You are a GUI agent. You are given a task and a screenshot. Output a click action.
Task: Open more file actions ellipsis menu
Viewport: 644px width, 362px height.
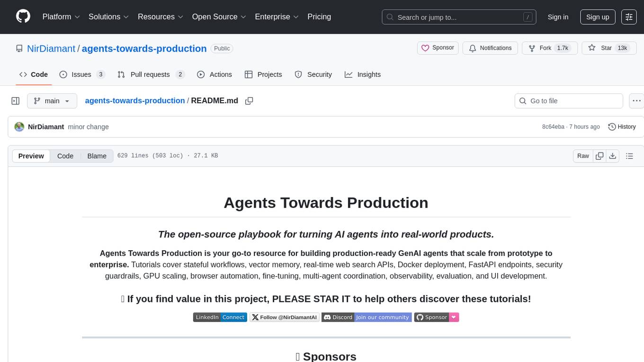pyautogui.click(x=636, y=101)
